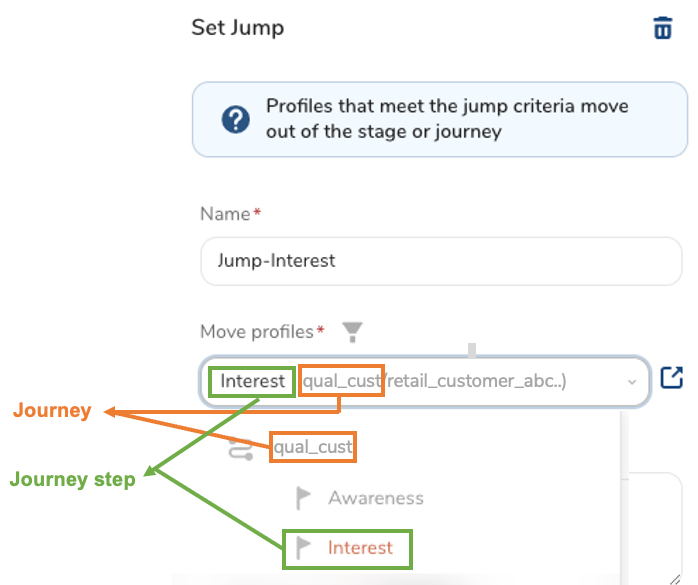698x585 pixels.
Task: Choose the Awareness journey step
Action: [375, 498]
